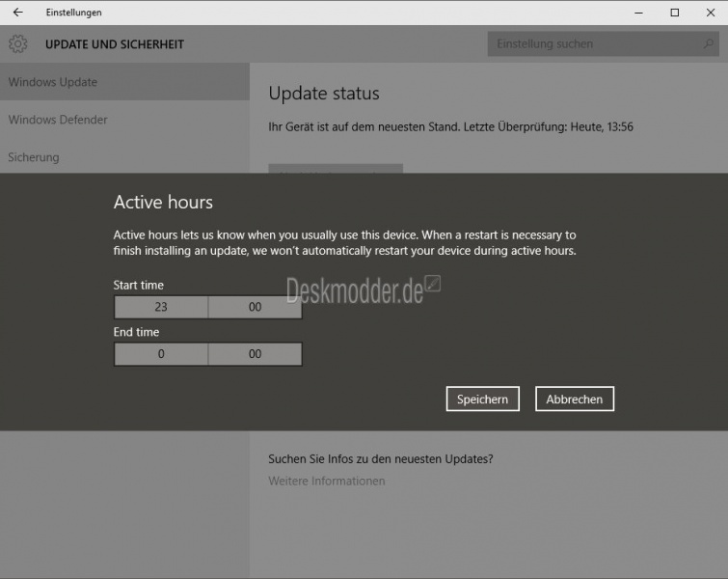Open Start time hour picker showing 23
The height and width of the screenshot is (579, 728).
click(x=161, y=307)
